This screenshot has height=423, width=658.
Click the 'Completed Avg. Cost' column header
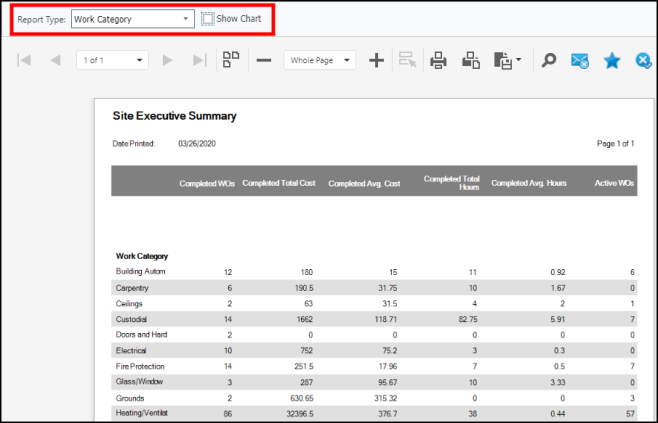point(364,183)
